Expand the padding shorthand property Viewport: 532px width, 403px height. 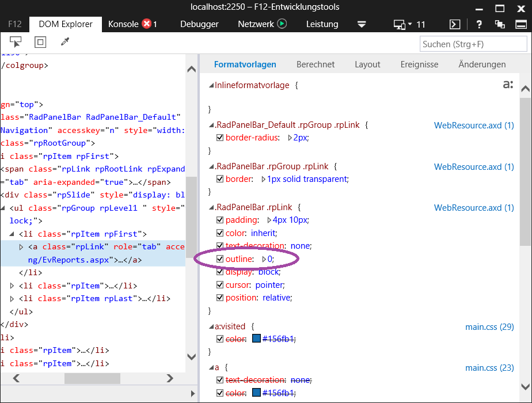[269, 220]
